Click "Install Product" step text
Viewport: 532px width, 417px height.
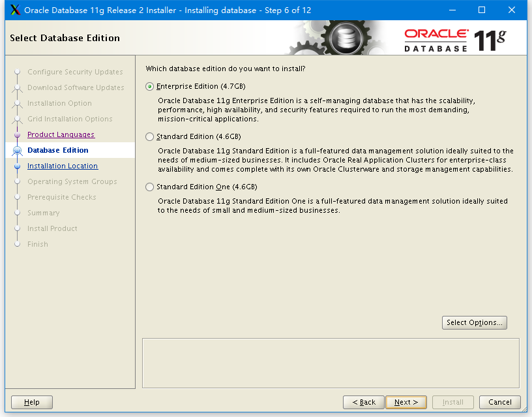point(52,228)
